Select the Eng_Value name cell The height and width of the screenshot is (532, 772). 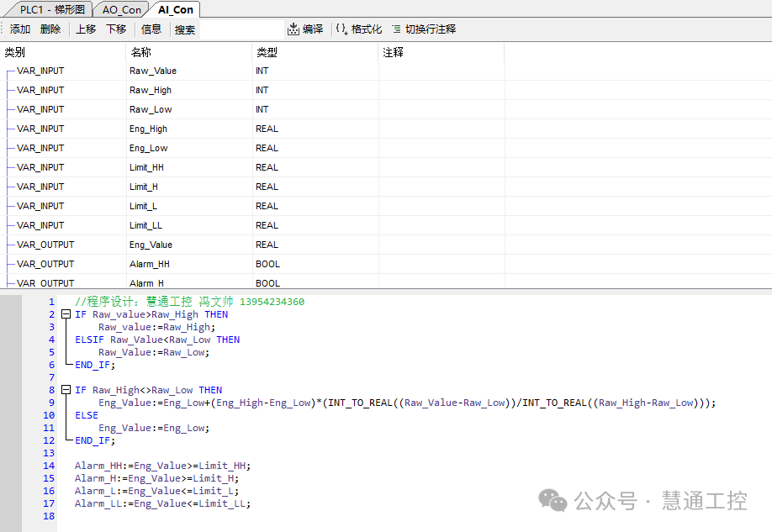coord(189,245)
